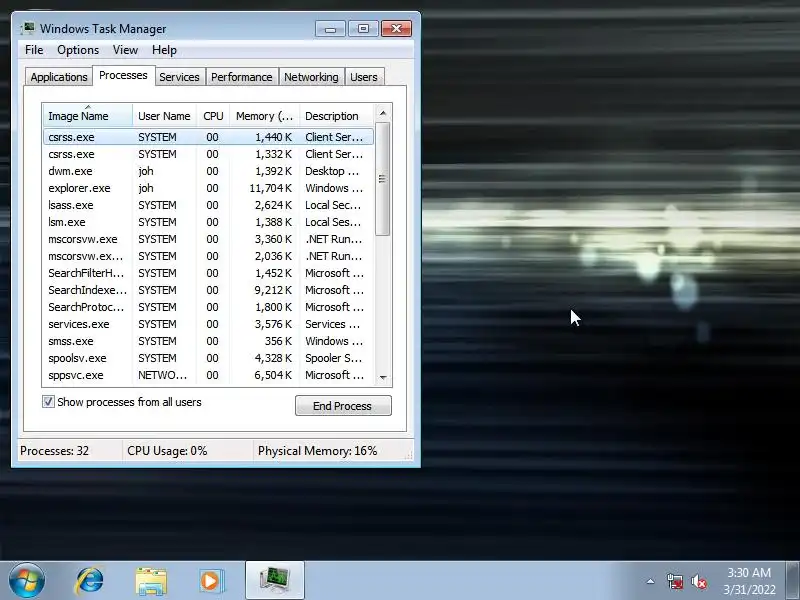Click the process list scroll down arrow
This screenshot has height=600, width=800.
click(383, 378)
